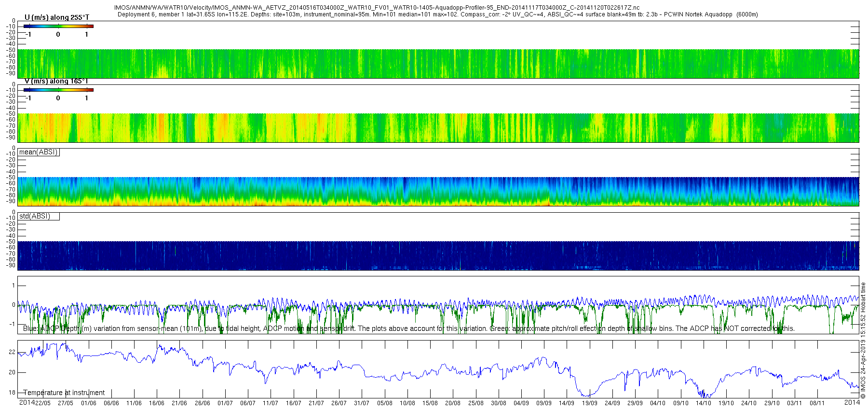This screenshot has width=868, height=410.
Task: Click the NetCDF file path title text
Action: click(x=377, y=8)
